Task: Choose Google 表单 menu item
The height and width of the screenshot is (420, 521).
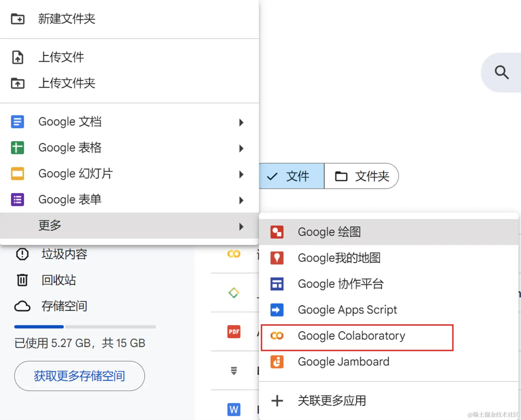Action: coord(129,200)
